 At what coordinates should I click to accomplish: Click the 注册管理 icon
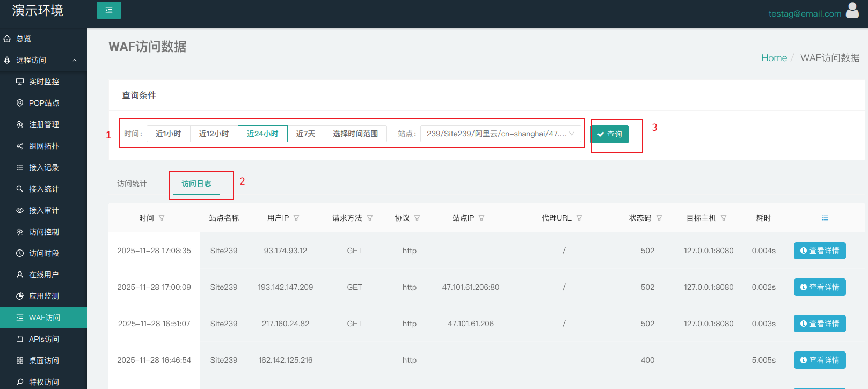20,124
